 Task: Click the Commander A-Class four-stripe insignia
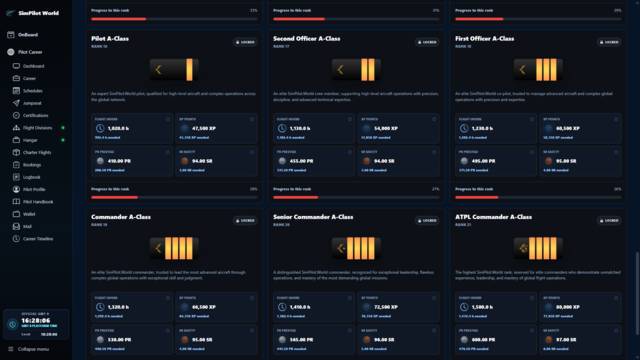coord(174,248)
